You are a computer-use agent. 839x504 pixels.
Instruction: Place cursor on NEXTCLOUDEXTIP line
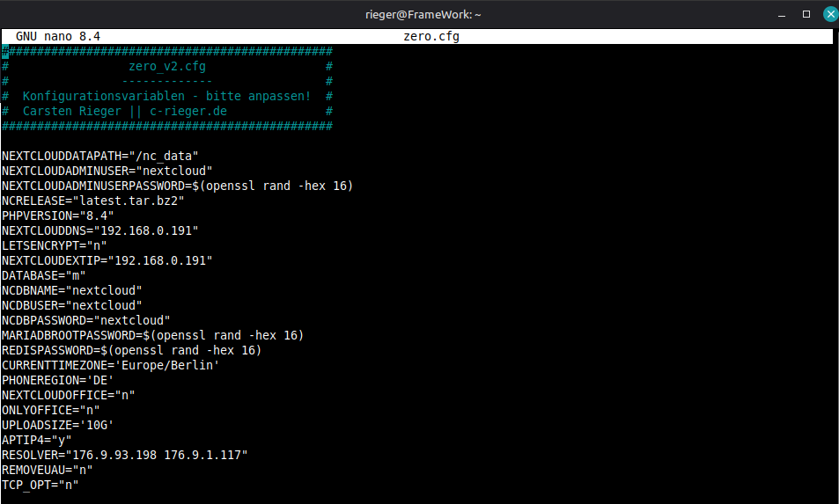click(x=107, y=260)
